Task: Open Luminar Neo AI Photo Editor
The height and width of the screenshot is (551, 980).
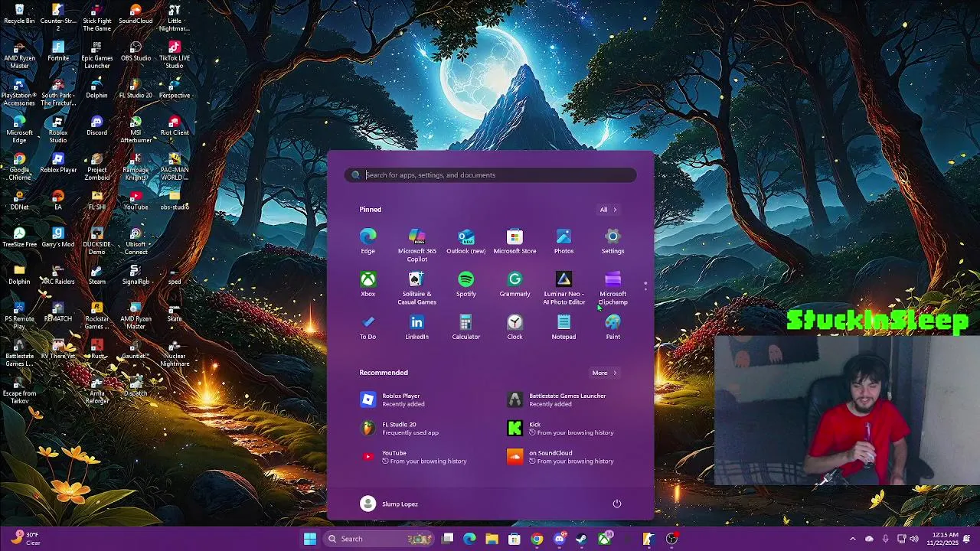Action: point(563,288)
